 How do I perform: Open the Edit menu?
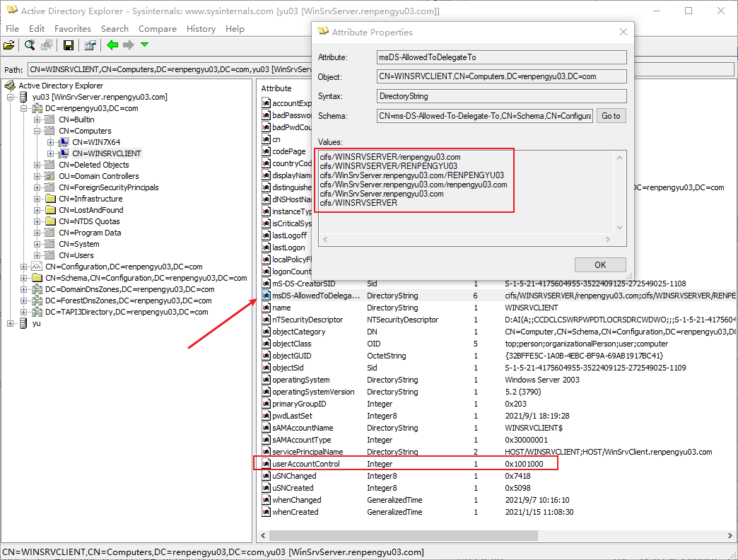click(37, 29)
